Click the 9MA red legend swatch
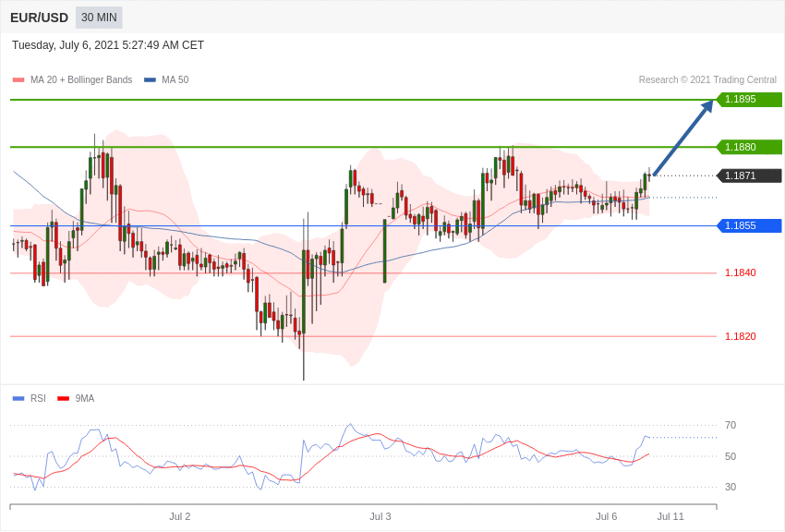785x532 pixels. [x=63, y=399]
